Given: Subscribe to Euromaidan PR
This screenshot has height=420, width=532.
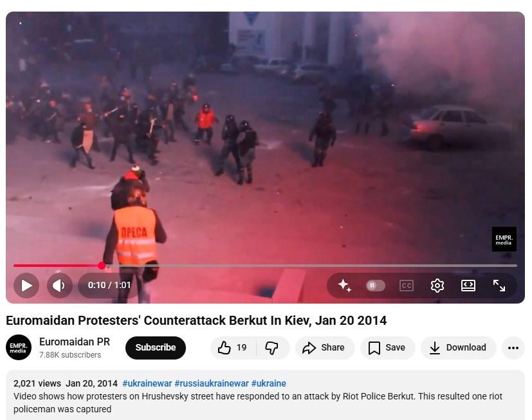Looking at the screenshot, I should [x=156, y=347].
